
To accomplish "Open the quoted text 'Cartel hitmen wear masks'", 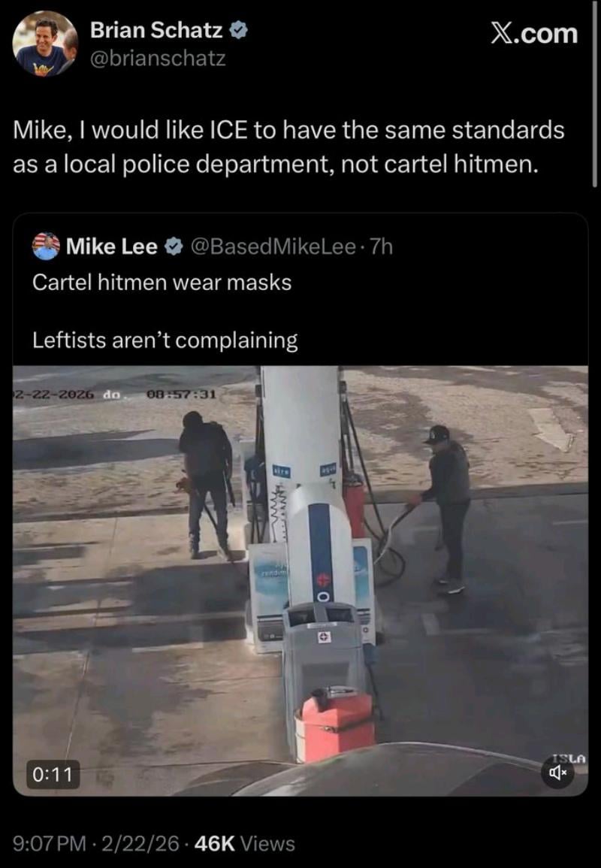I will (162, 283).
